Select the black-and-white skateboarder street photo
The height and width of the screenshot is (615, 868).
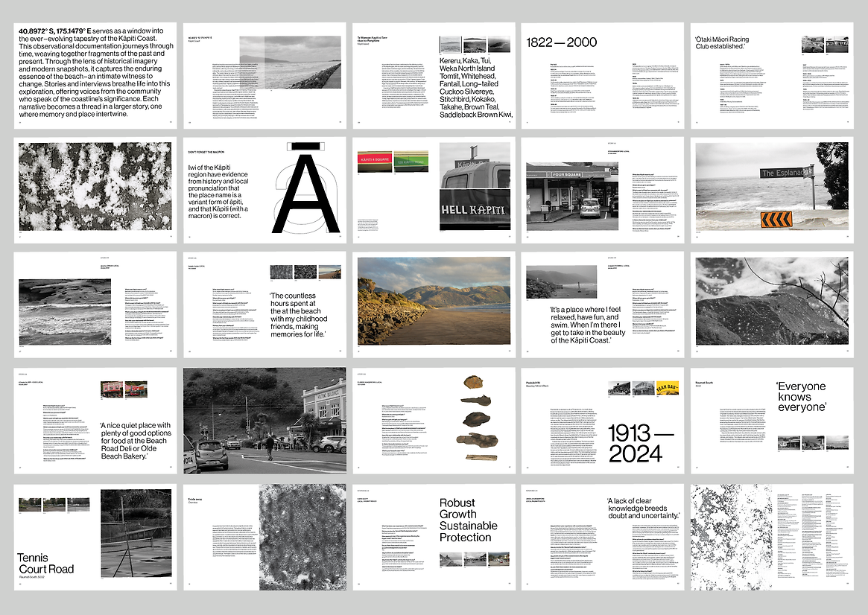pos(264,421)
